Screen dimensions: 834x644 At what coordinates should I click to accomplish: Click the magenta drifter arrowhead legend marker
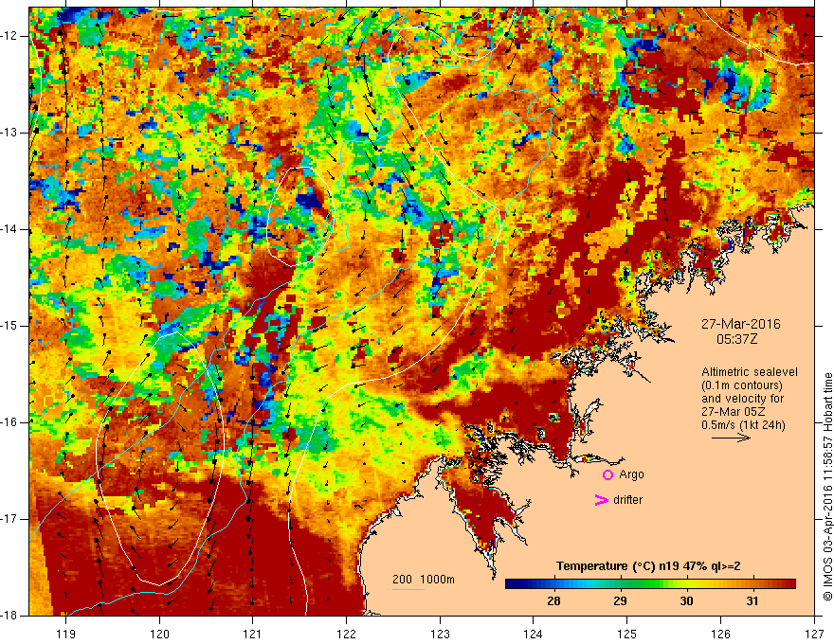tap(601, 500)
